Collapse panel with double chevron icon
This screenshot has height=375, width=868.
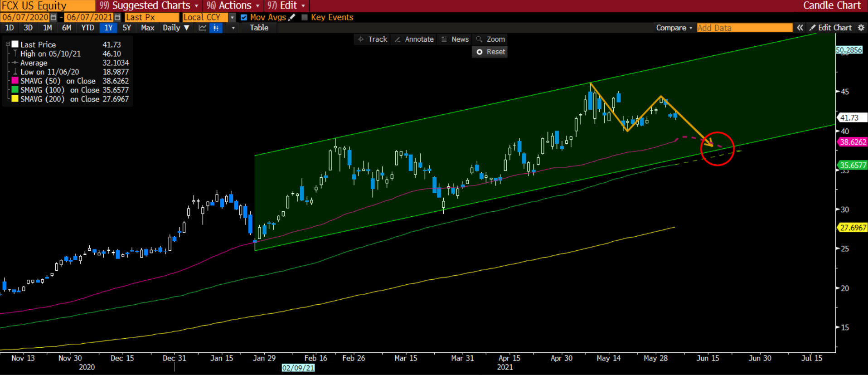click(x=800, y=28)
